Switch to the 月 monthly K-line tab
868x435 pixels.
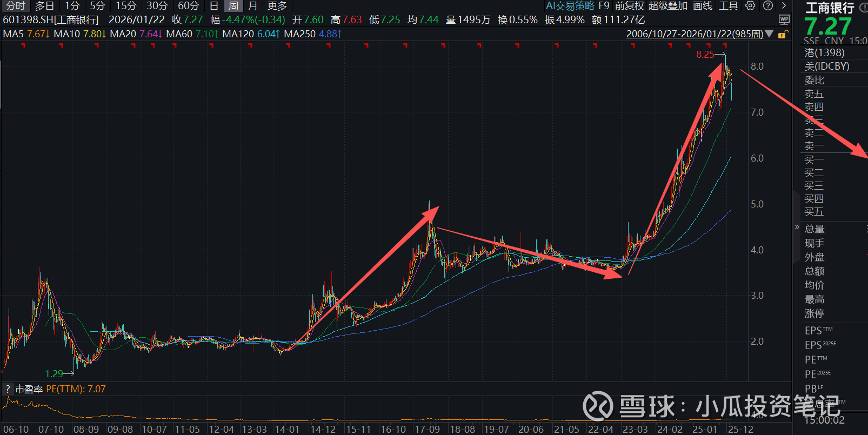point(252,6)
